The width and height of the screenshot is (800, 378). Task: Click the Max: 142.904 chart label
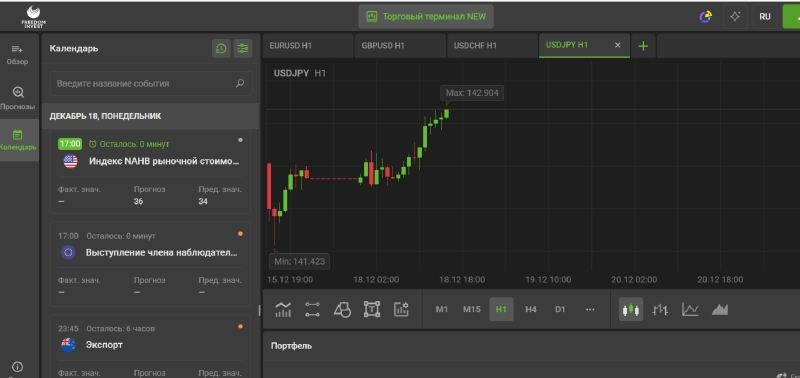[472, 93]
